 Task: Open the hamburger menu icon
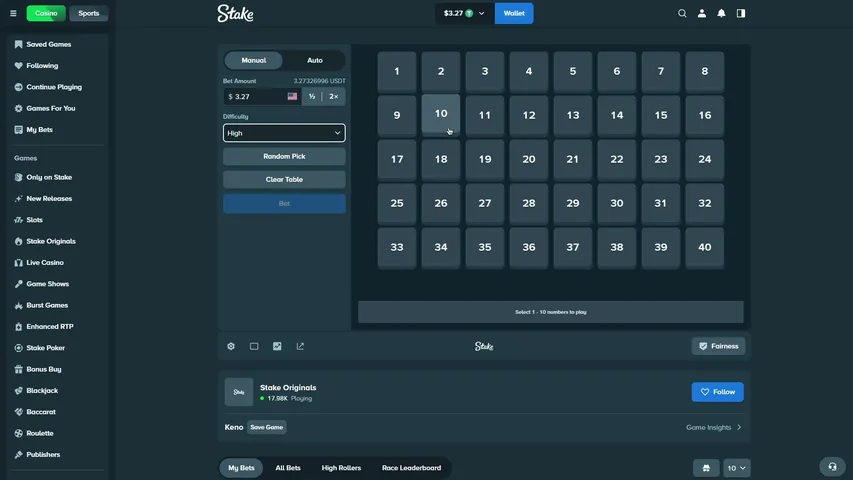pyautogui.click(x=13, y=13)
